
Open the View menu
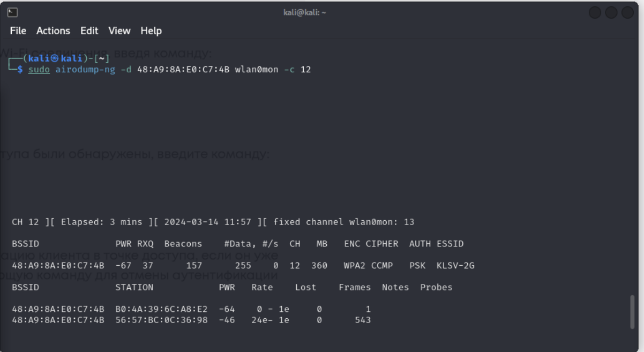[119, 31]
